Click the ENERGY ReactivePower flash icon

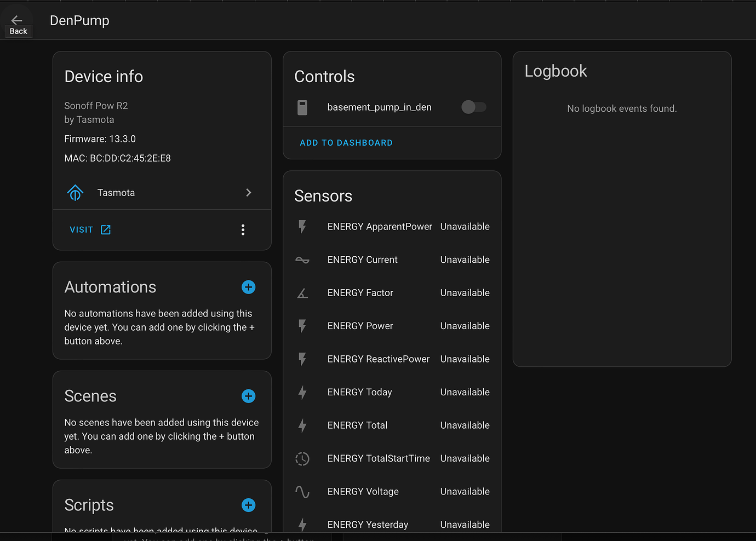[302, 359]
